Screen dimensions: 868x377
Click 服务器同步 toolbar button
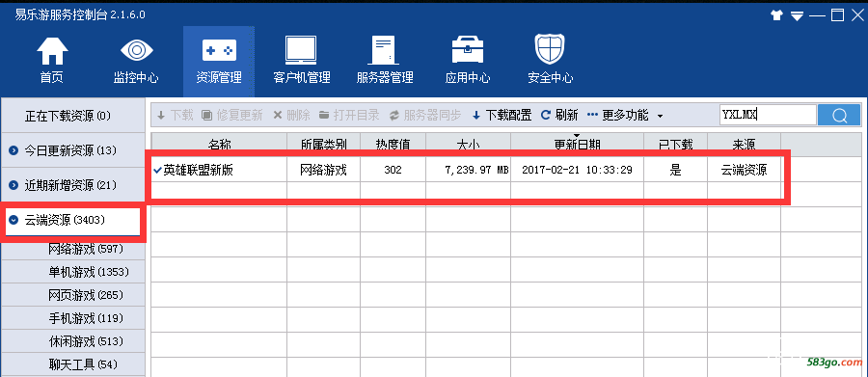425,115
